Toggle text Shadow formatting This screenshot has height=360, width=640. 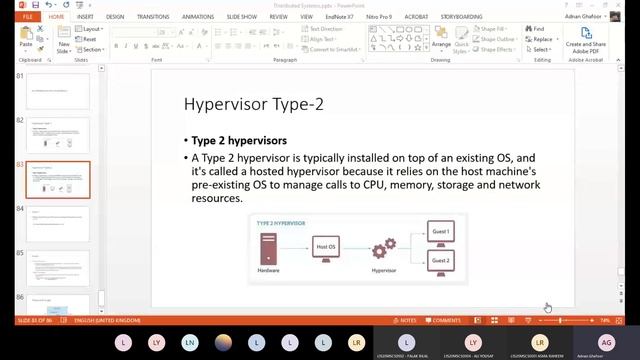(x=146, y=46)
